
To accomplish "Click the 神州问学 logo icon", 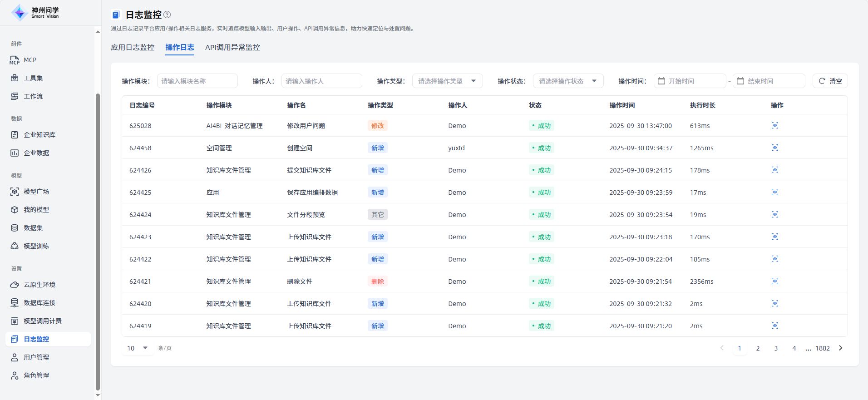I will point(20,13).
